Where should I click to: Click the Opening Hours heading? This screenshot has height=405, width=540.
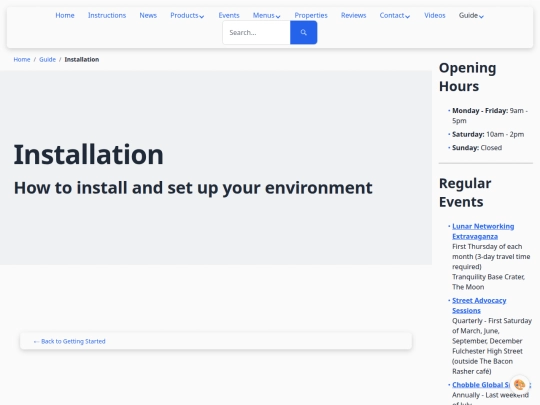[x=467, y=77]
